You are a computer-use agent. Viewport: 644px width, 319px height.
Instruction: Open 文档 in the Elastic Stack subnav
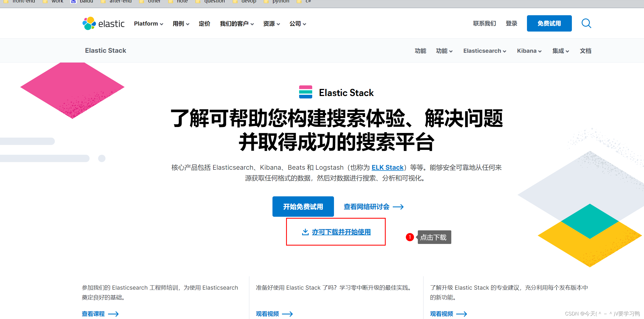click(585, 51)
